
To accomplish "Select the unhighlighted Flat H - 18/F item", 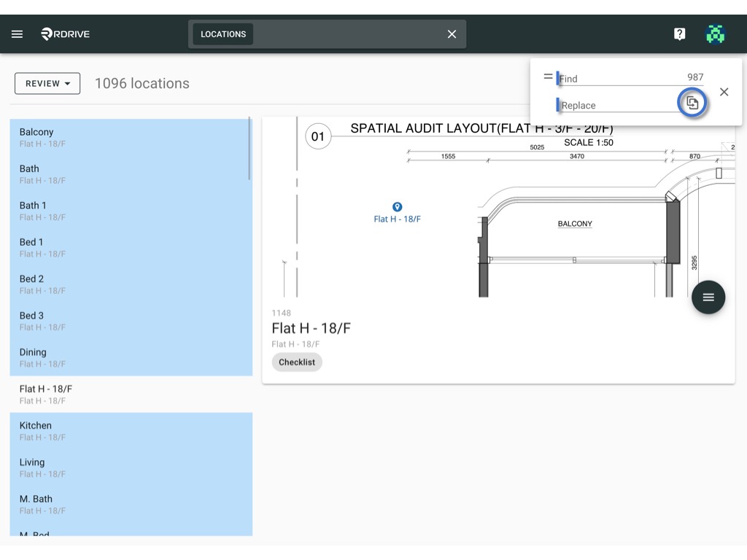I will click(131, 394).
